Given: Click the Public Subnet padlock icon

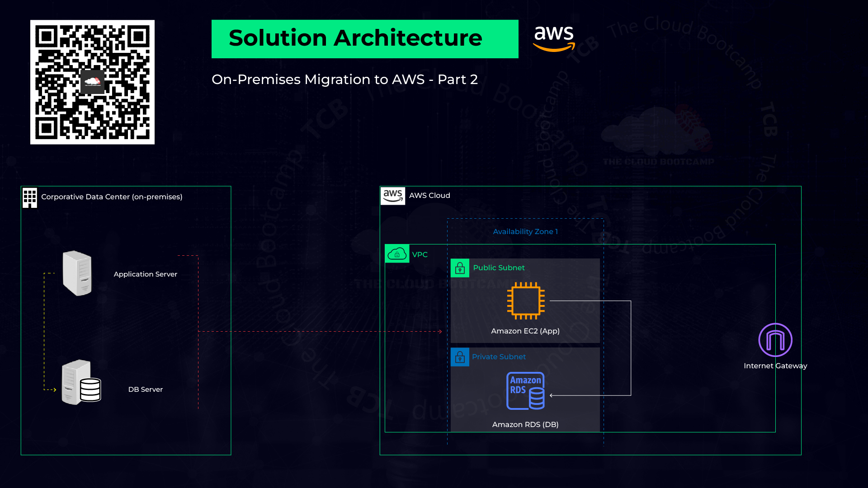Looking at the screenshot, I should point(460,268).
